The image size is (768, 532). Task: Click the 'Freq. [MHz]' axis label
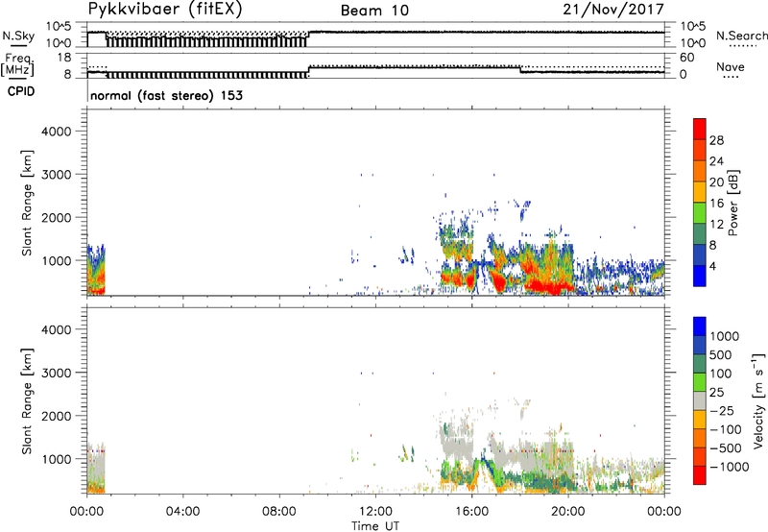pos(17,64)
